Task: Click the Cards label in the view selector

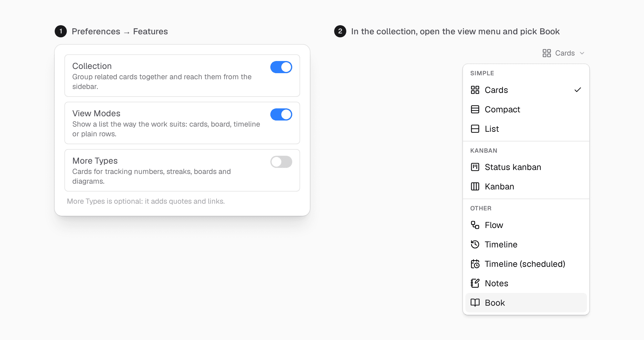Action: coord(565,53)
